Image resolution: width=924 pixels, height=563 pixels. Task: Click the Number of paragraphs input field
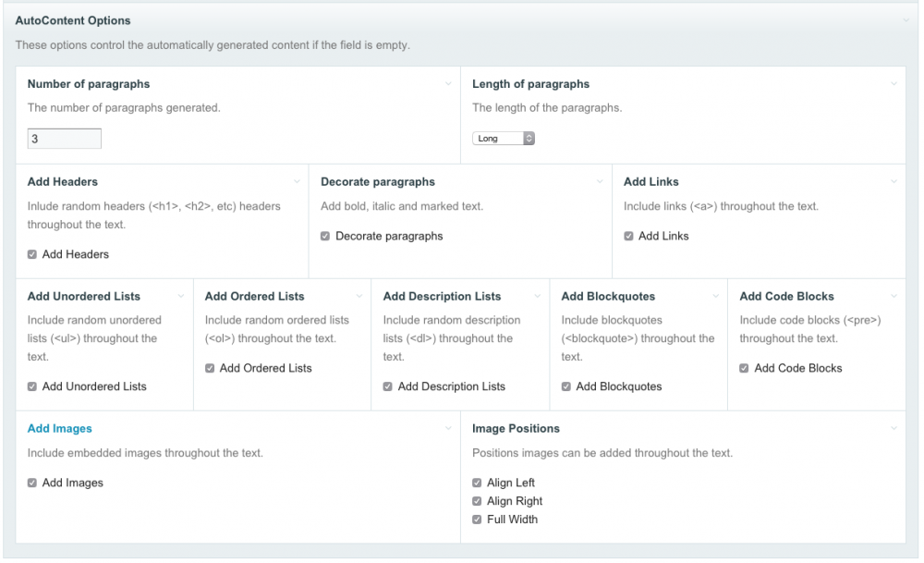click(x=64, y=139)
